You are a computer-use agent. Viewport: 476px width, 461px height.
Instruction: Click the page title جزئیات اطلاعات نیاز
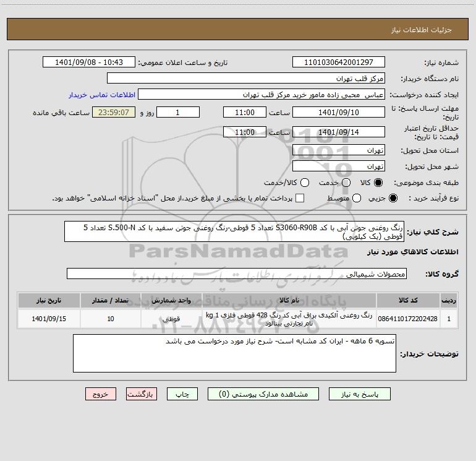tap(422, 30)
